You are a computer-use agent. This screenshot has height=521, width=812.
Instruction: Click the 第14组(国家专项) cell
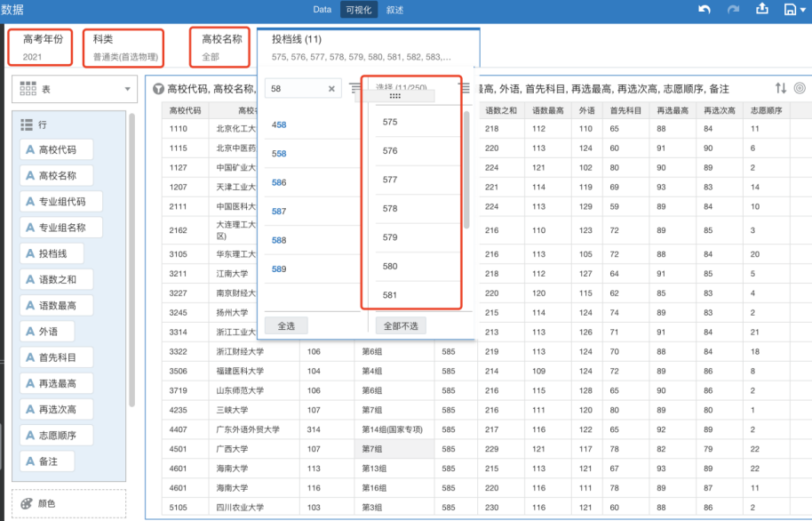point(394,429)
